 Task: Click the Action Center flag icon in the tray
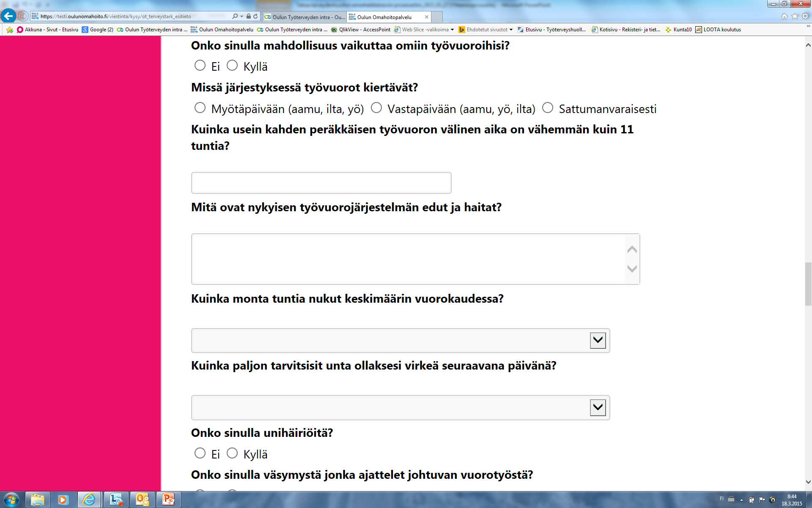coord(762,500)
